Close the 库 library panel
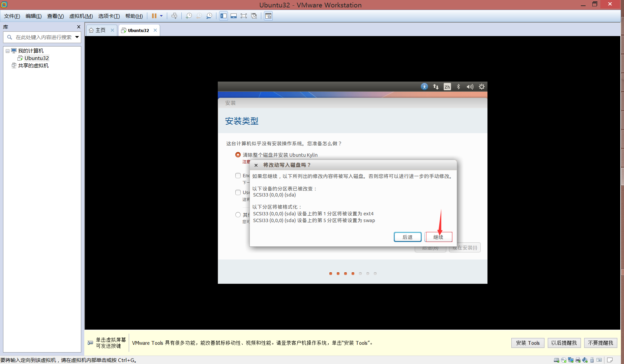The image size is (624, 364). (79, 27)
